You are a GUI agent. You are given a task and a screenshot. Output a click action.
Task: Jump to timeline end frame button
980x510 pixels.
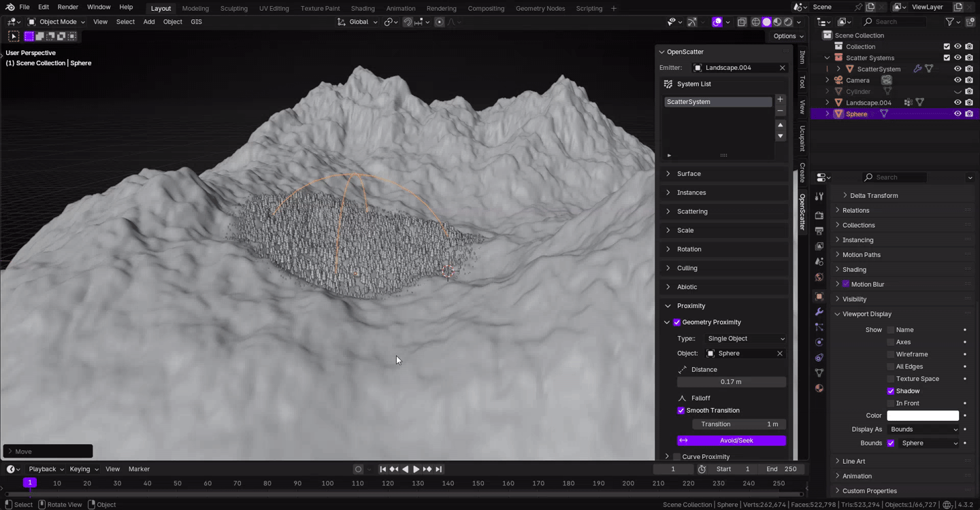[439, 469]
